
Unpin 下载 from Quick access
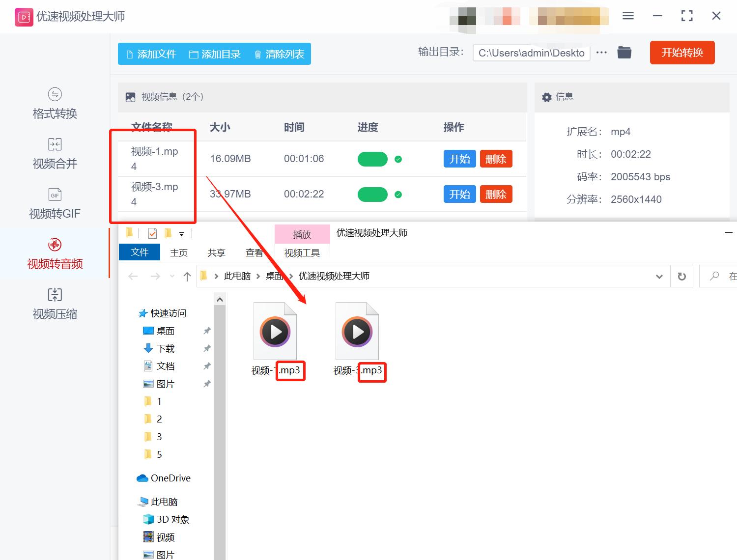click(x=207, y=348)
